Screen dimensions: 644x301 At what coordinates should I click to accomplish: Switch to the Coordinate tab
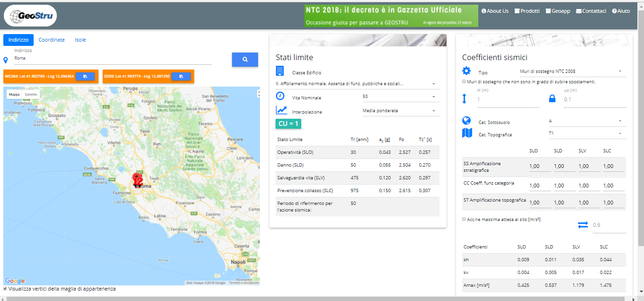[x=52, y=40]
